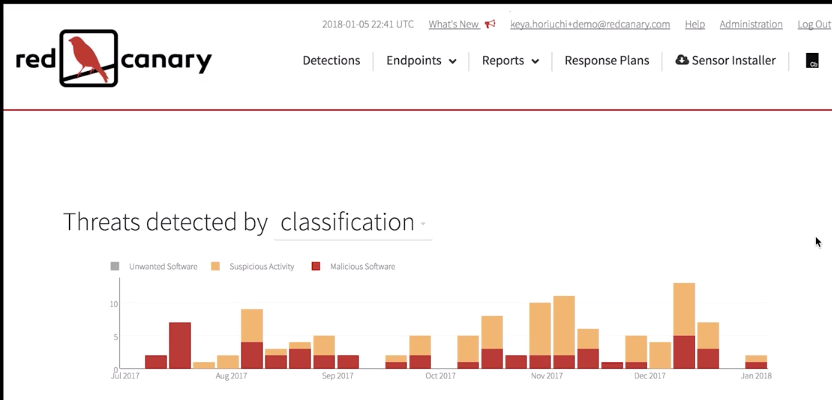Viewport: 832px width, 400px height.
Task: Open the What's New link
Action: (453, 24)
